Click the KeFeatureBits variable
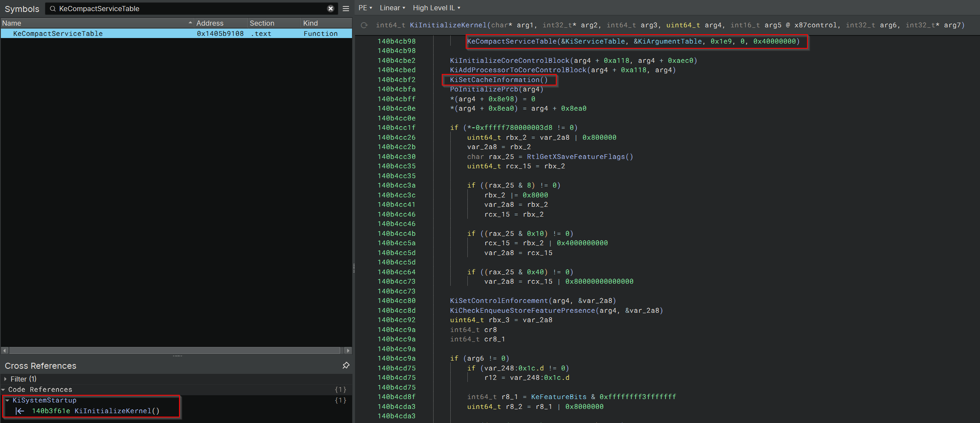 [x=559, y=397]
